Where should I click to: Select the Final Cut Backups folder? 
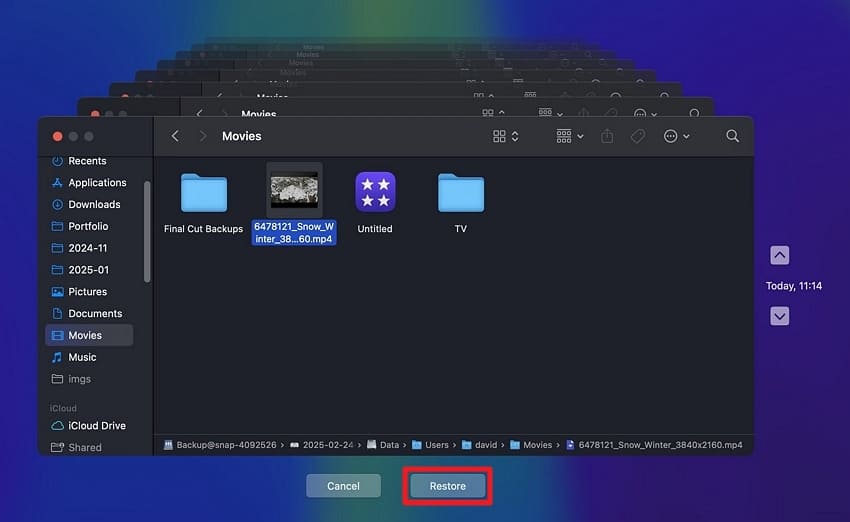[x=204, y=193]
